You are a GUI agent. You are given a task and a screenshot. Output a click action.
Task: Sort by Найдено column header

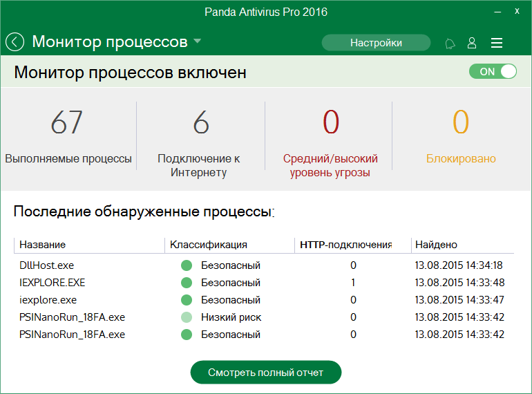[437, 245]
